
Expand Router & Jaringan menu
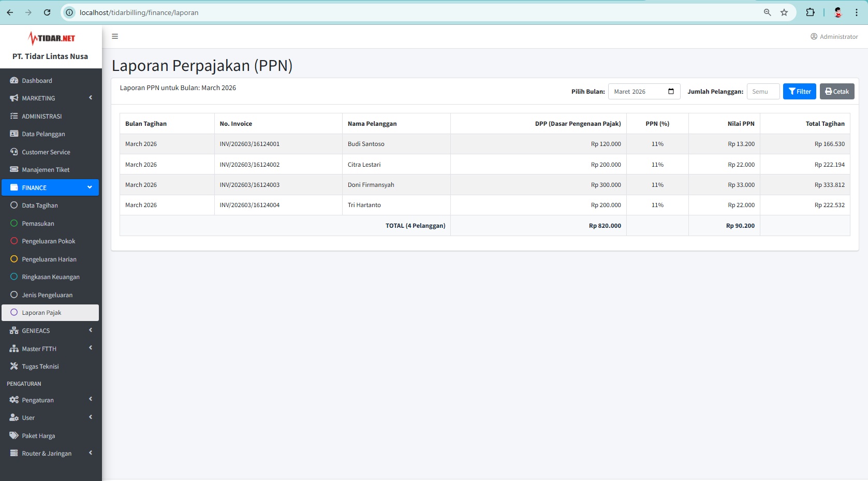click(x=50, y=454)
